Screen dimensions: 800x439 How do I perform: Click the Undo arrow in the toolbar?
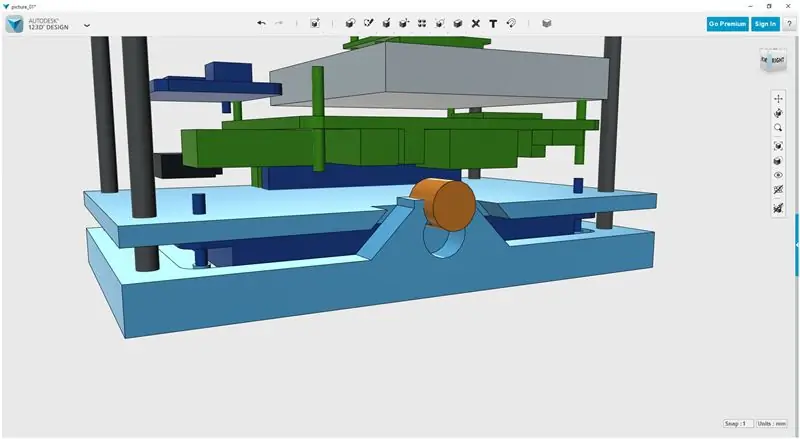[261, 23]
